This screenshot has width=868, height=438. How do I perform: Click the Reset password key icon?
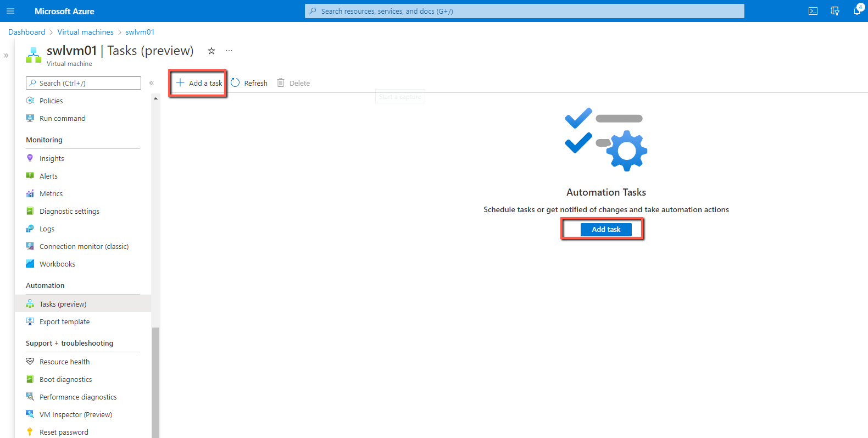point(30,432)
